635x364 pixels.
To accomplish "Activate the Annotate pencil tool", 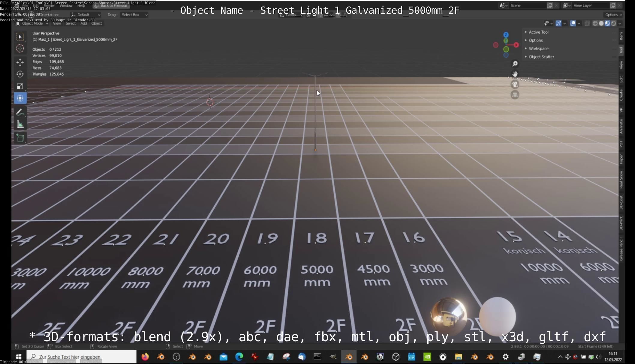I will (20, 112).
